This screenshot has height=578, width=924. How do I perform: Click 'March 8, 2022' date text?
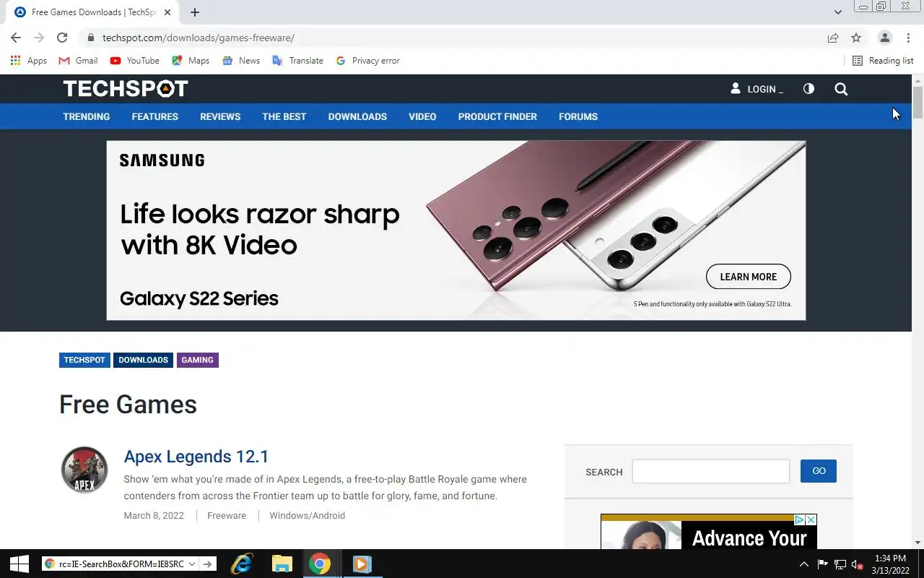click(x=154, y=515)
